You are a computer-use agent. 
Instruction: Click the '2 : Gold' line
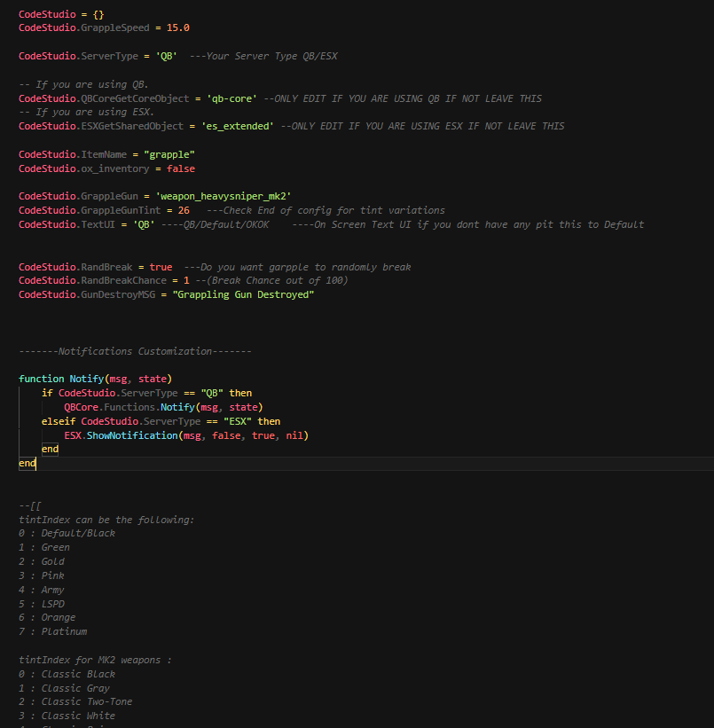[x=42, y=562]
